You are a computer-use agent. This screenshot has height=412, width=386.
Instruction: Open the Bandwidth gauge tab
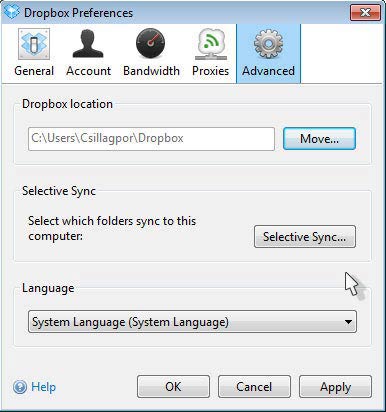point(151,53)
